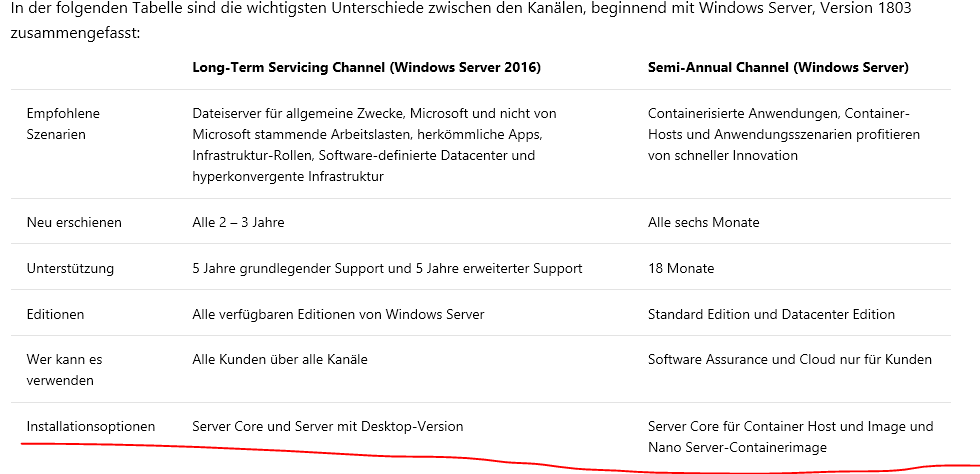Click 'Standard Edition und Datacenter Edition' cell
Image resolution: width=980 pixels, height=474 pixels.
coord(770,314)
